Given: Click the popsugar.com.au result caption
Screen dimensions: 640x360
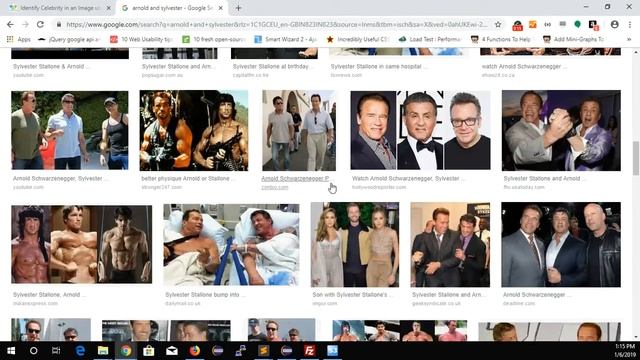Looking at the screenshot, I should point(178,66).
